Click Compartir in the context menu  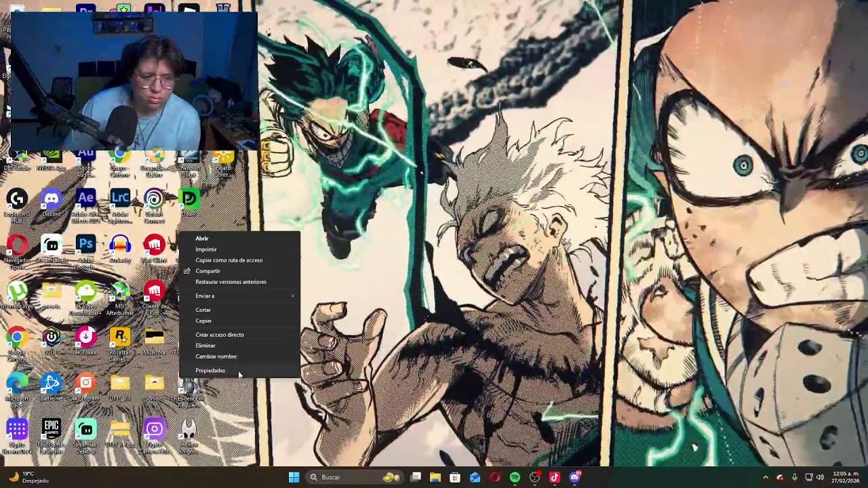[239, 271]
